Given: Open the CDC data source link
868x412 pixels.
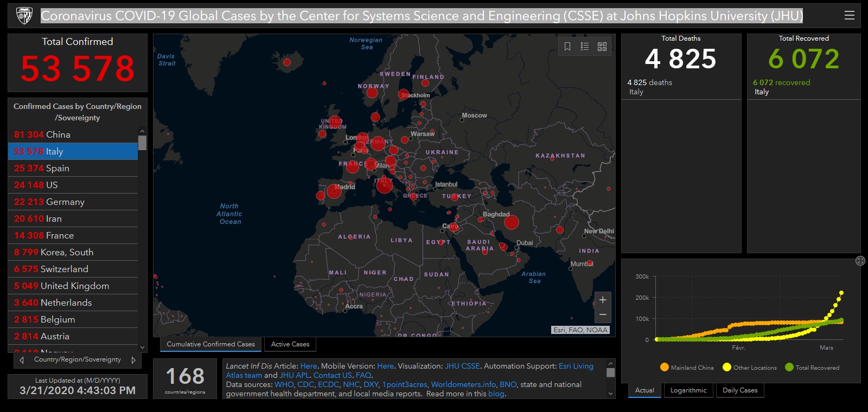Looking at the screenshot, I should [x=306, y=384].
